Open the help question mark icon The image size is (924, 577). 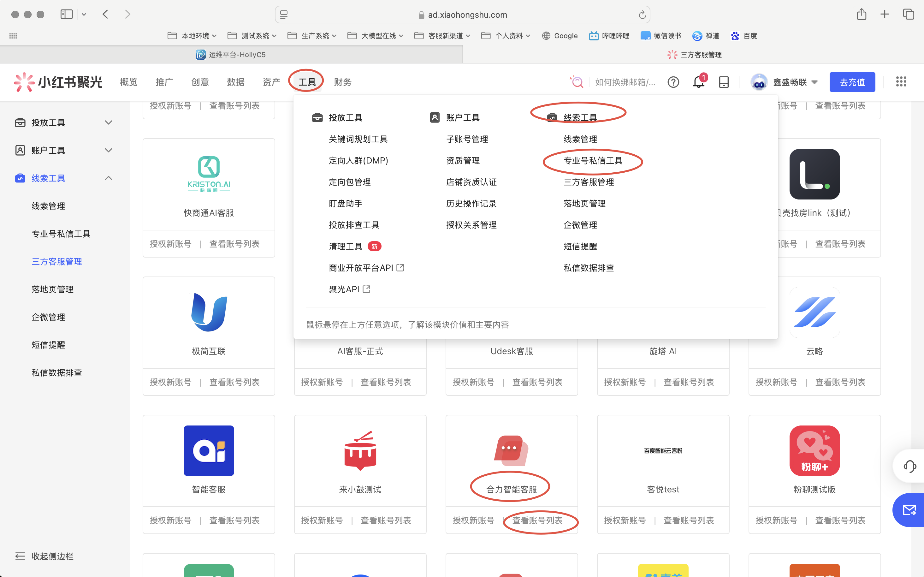tap(673, 82)
